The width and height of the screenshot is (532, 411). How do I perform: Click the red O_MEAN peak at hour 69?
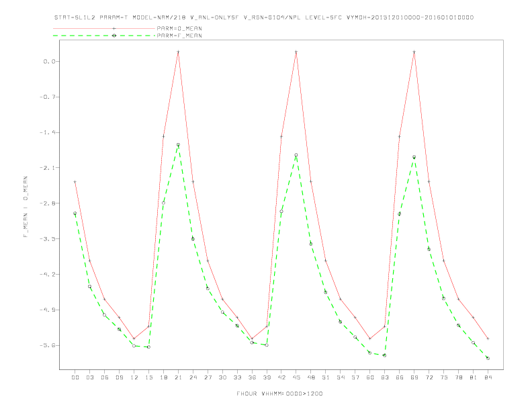414,52
